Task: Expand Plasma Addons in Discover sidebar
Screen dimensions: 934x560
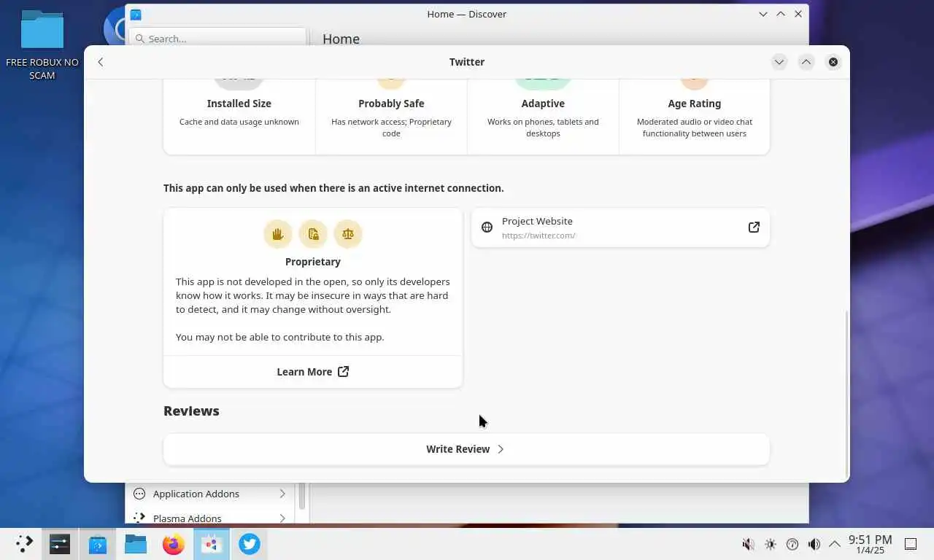Action: [x=282, y=518]
